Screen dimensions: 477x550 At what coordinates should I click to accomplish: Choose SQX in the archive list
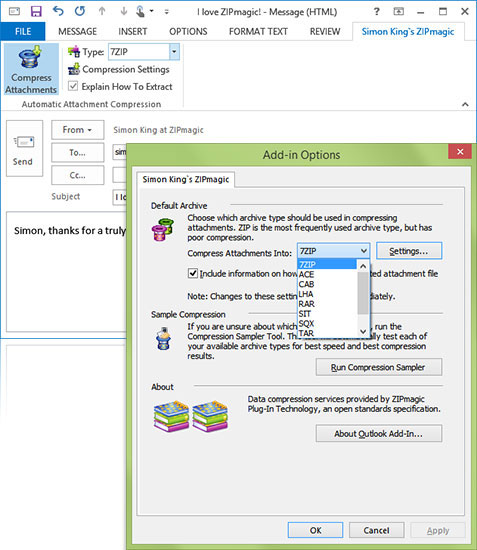tap(327, 323)
